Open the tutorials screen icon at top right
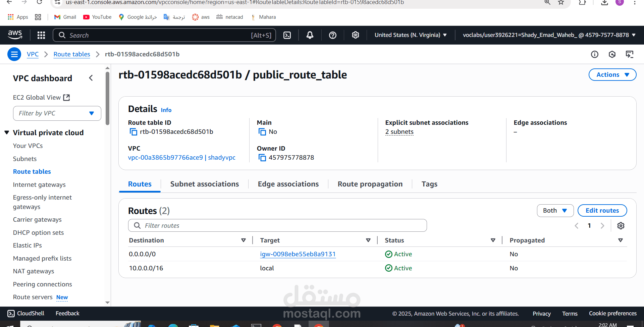This screenshot has height=327, width=644. point(630,54)
